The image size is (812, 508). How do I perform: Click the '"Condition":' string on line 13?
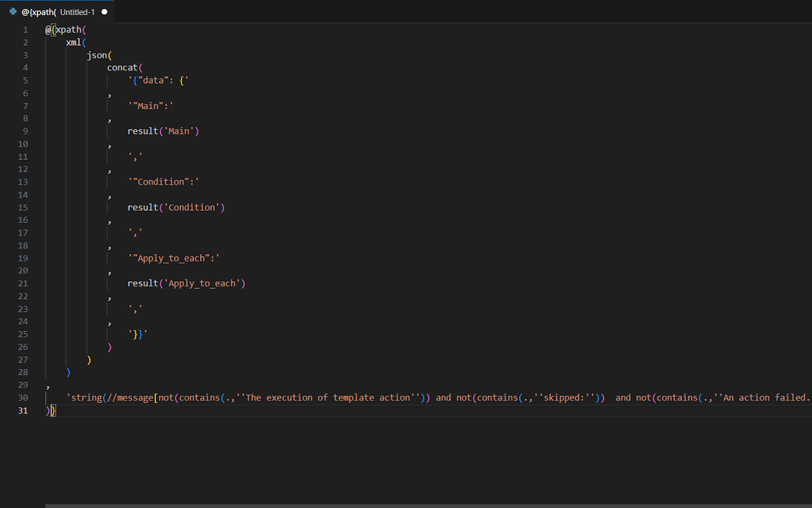point(163,182)
